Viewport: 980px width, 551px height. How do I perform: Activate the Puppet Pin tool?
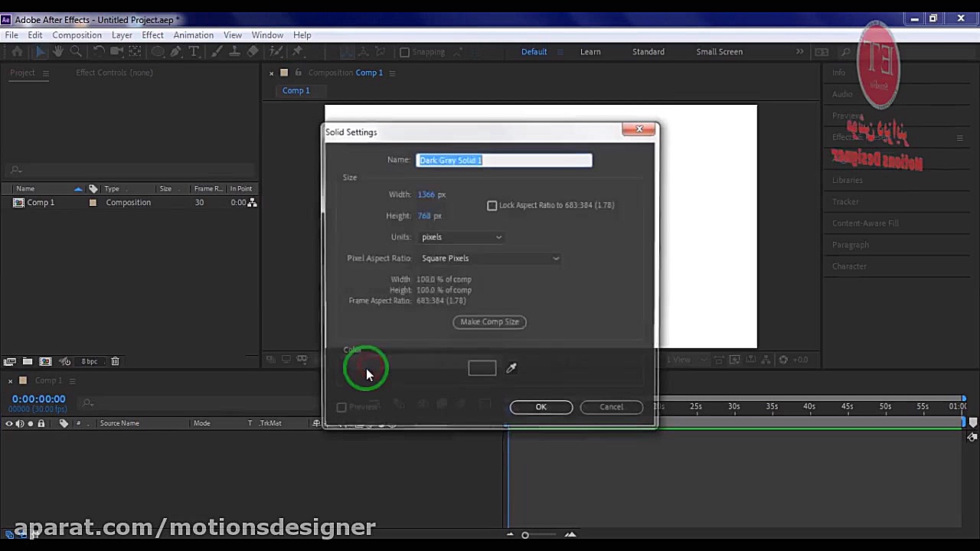(x=298, y=52)
